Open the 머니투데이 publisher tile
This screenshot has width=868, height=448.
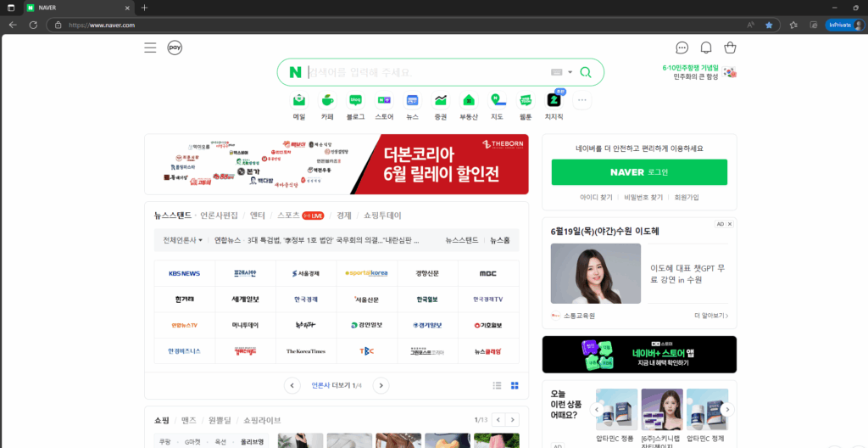(245, 326)
